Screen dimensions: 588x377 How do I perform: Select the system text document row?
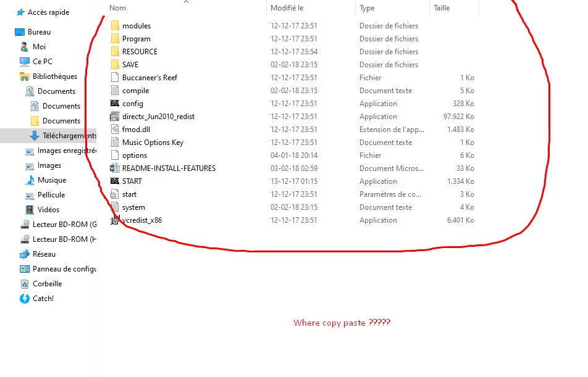pyautogui.click(x=293, y=207)
